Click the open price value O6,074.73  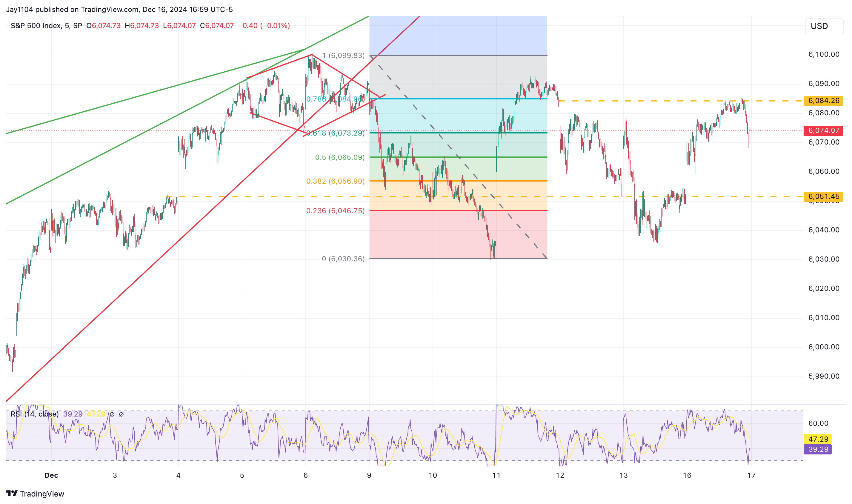pos(103,26)
